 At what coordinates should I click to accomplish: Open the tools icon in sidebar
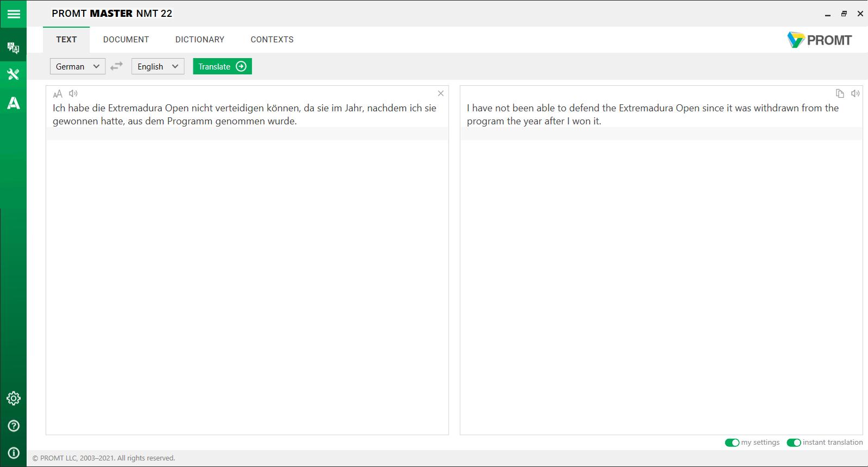click(13, 74)
